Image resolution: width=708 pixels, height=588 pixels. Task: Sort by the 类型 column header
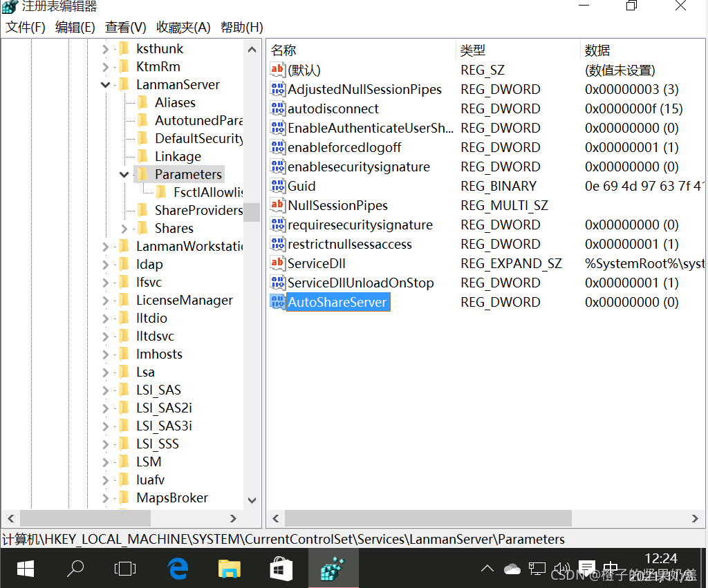point(517,50)
